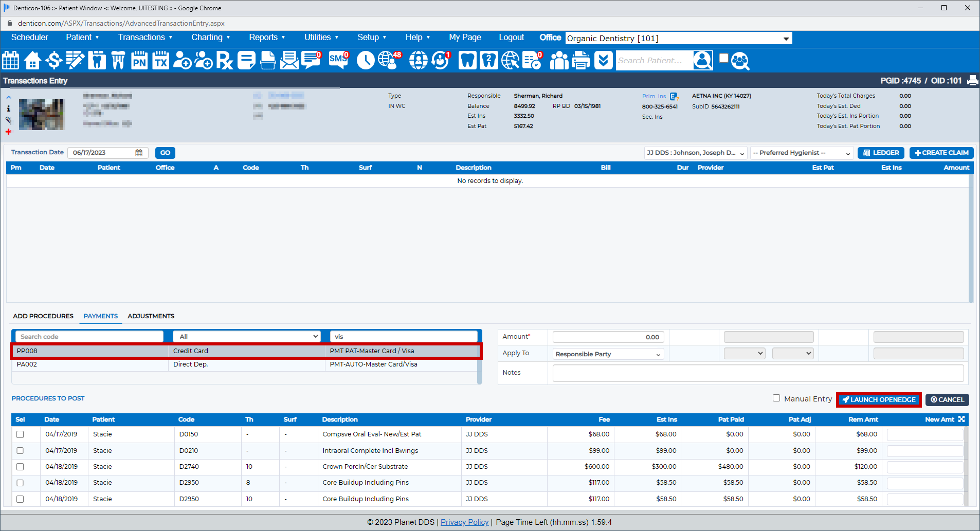Screen dimensions: 980x531
Task: Open the envelope letter icon
Action: pos(289,60)
